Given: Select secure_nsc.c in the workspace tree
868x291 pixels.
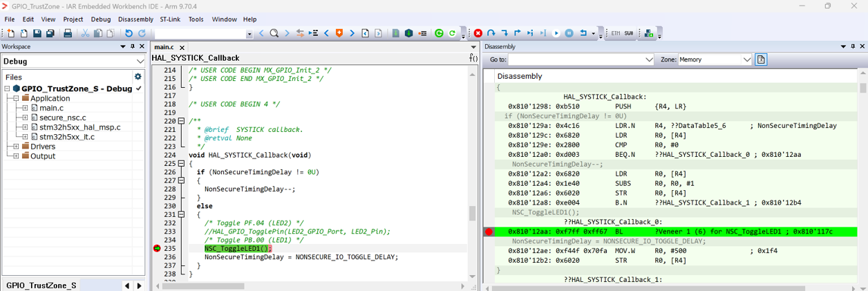Looking at the screenshot, I should (62, 118).
